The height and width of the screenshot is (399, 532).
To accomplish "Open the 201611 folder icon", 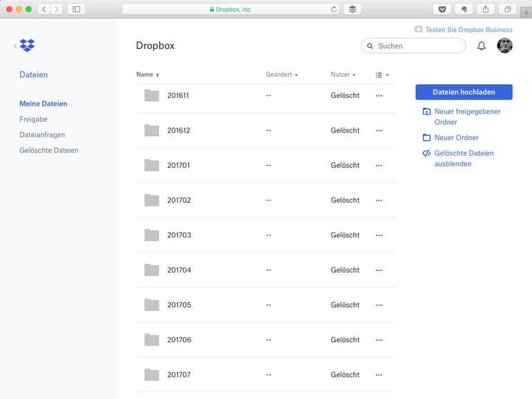I will click(x=151, y=95).
